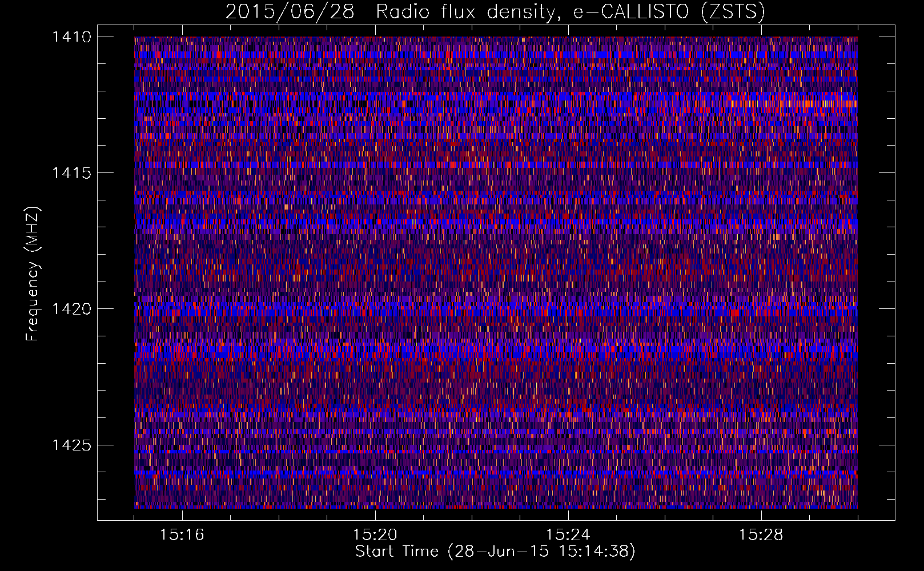Screen dimensions: 924x571
Task: Click the plot title '2015/06/28 Radio flux density'
Action: point(495,12)
